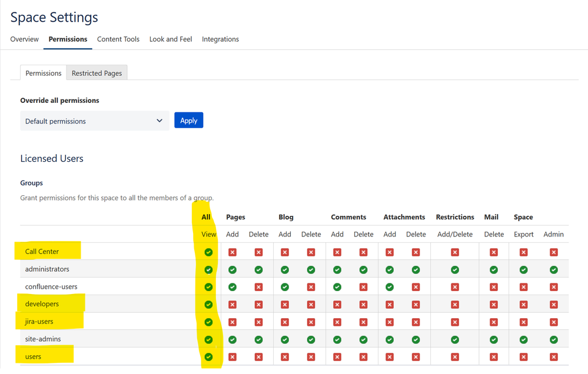
Task: Click the Comments column header
Action: point(348,217)
